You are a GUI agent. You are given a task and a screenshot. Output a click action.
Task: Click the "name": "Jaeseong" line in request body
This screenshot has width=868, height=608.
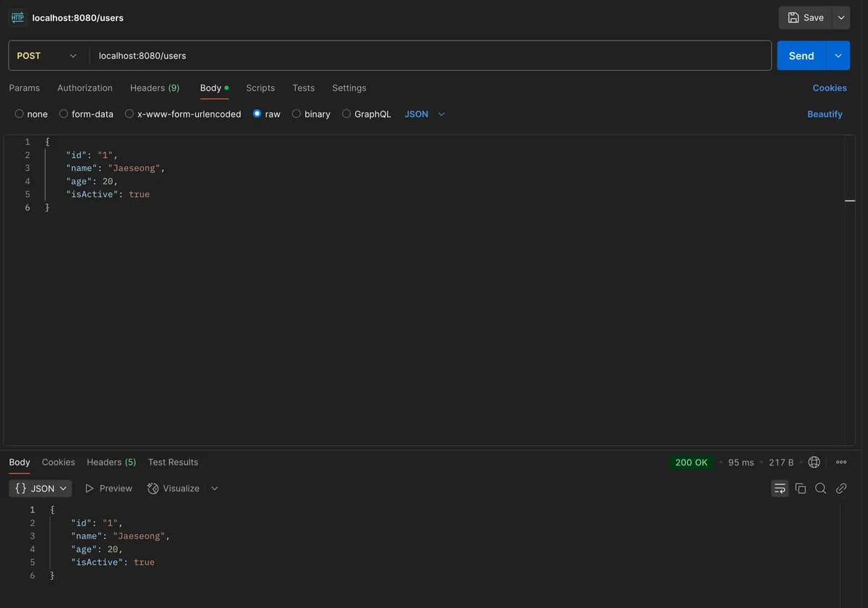tap(116, 168)
